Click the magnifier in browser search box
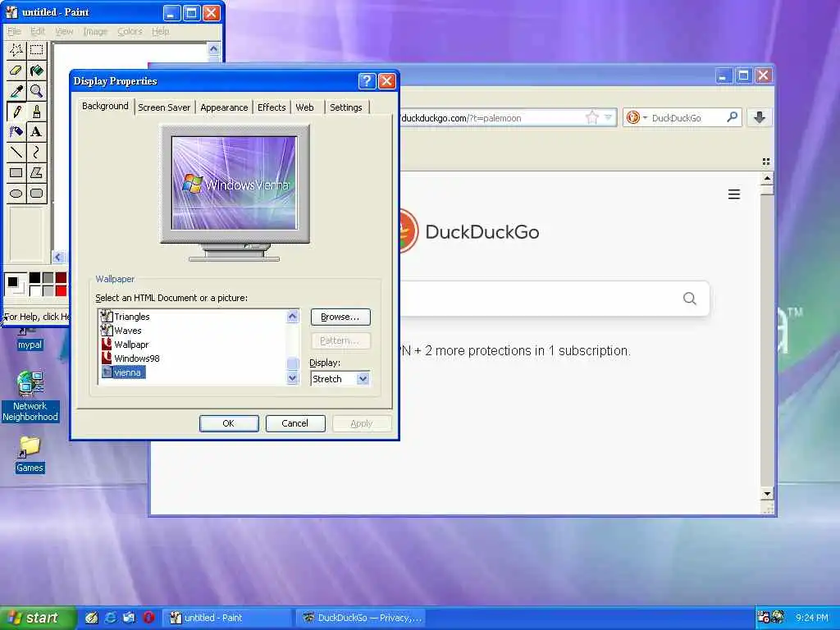The image size is (840, 630). 732,116
